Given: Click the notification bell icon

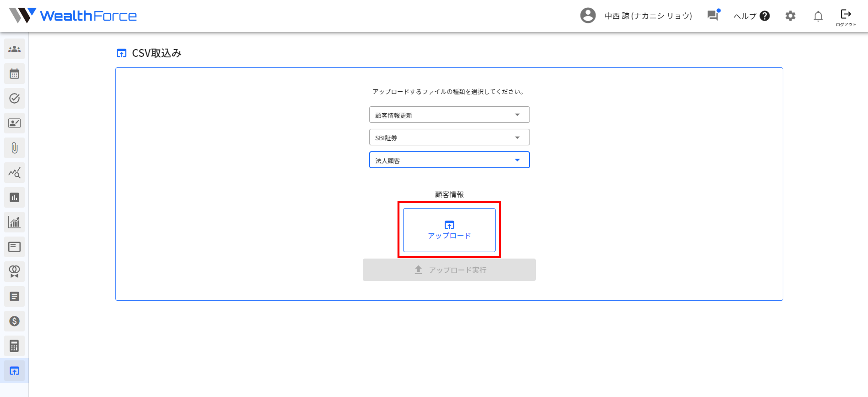Looking at the screenshot, I should [818, 16].
